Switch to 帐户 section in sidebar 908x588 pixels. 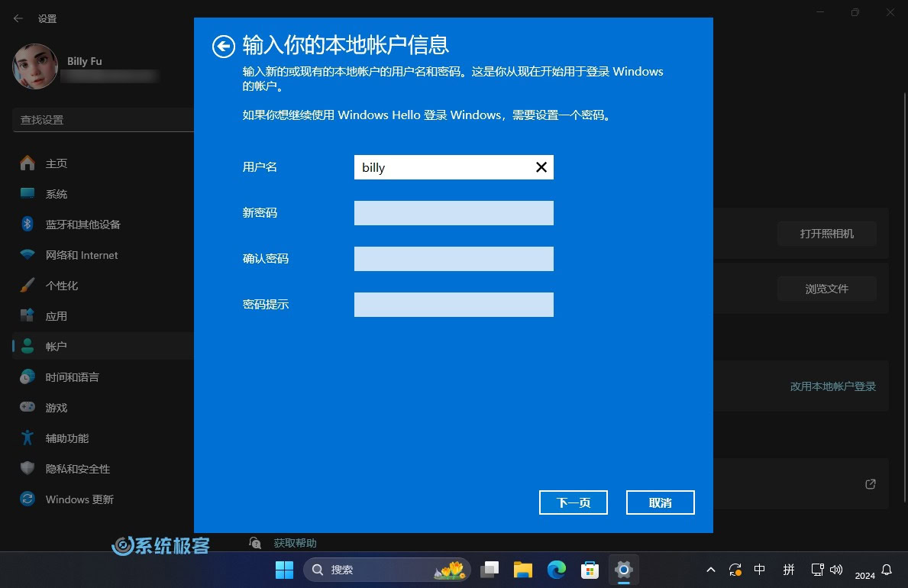(57, 346)
